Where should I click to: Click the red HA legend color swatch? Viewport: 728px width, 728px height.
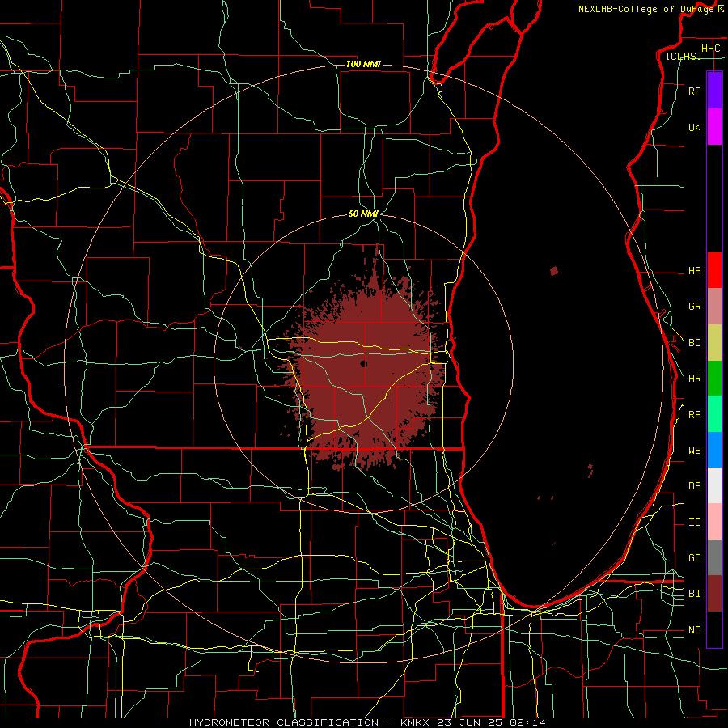(x=714, y=270)
